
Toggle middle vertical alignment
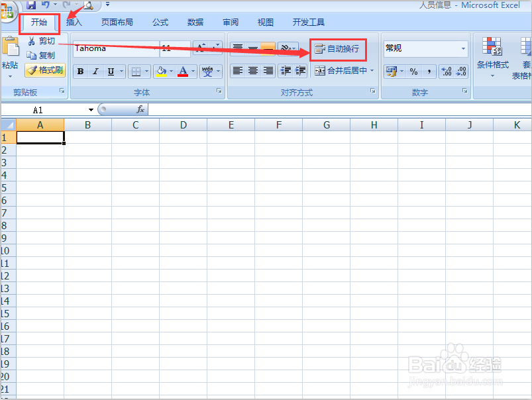(x=253, y=48)
